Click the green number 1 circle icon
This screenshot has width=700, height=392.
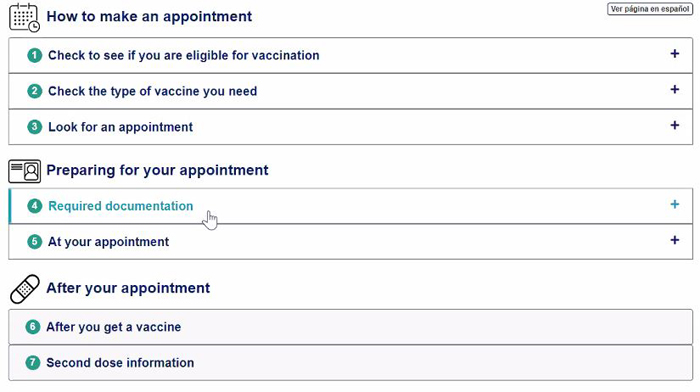click(34, 55)
